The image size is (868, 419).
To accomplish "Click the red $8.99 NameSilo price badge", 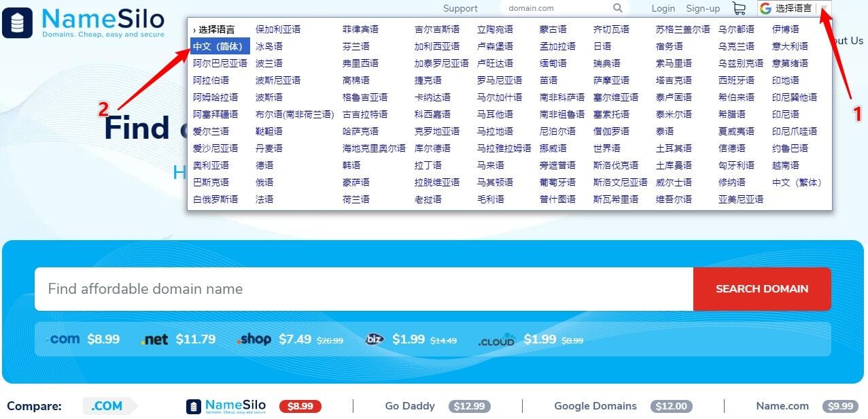I will coord(300,407).
